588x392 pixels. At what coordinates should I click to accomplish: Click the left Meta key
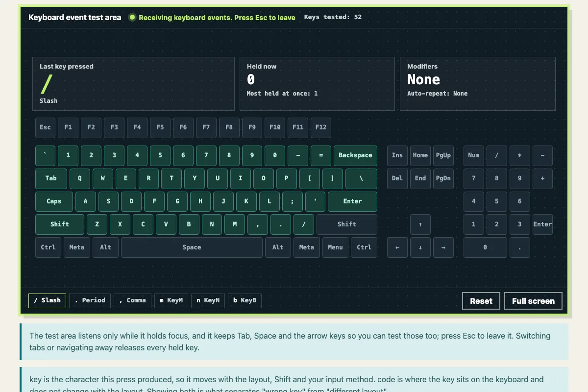coord(77,247)
